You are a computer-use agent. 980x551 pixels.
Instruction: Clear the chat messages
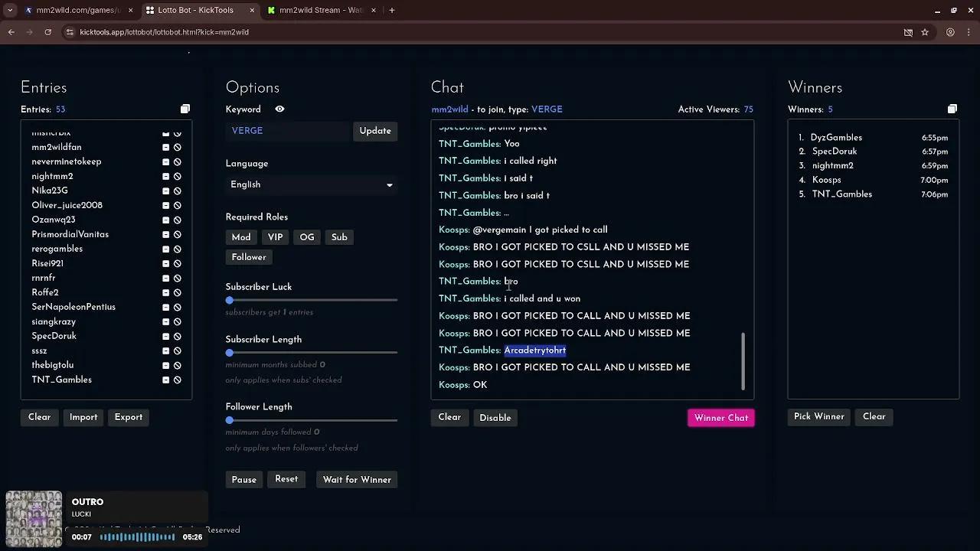click(449, 417)
